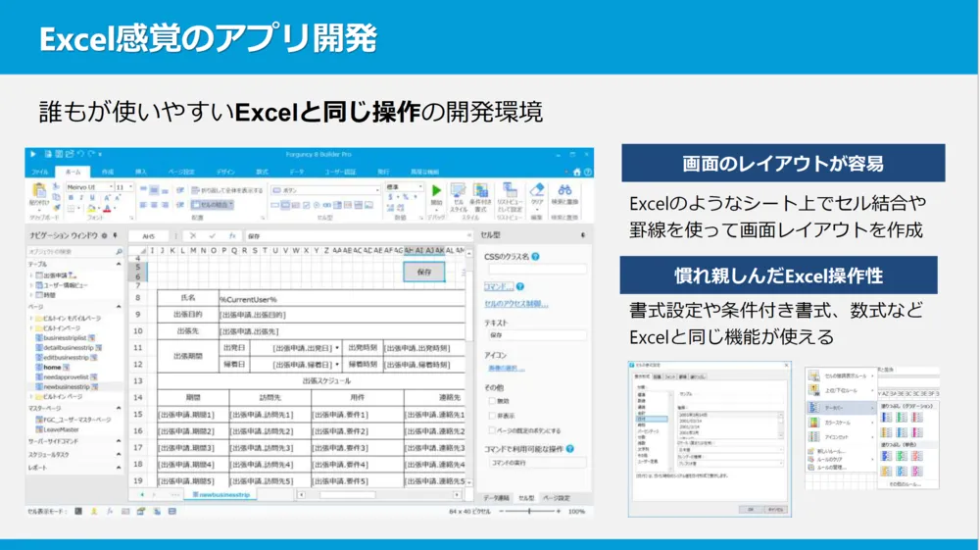Open Conditional Formatting in the ribbon
The width and height of the screenshot is (980, 550).
click(x=481, y=191)
